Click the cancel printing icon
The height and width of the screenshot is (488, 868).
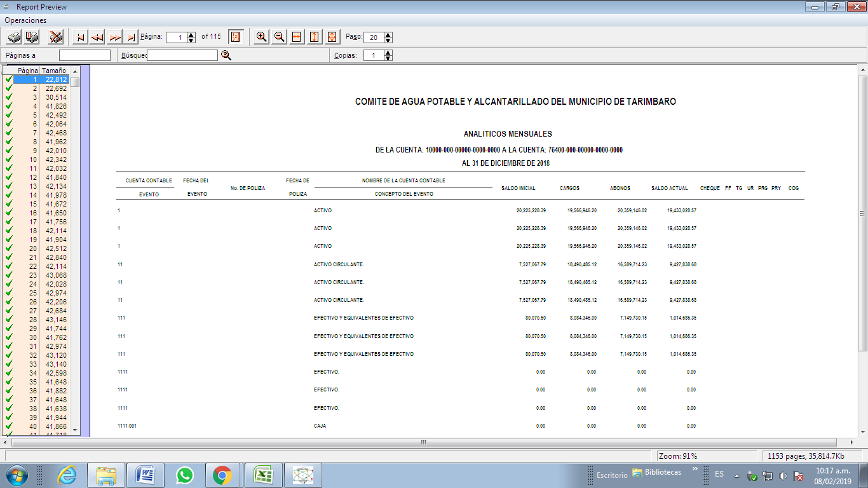56,37
